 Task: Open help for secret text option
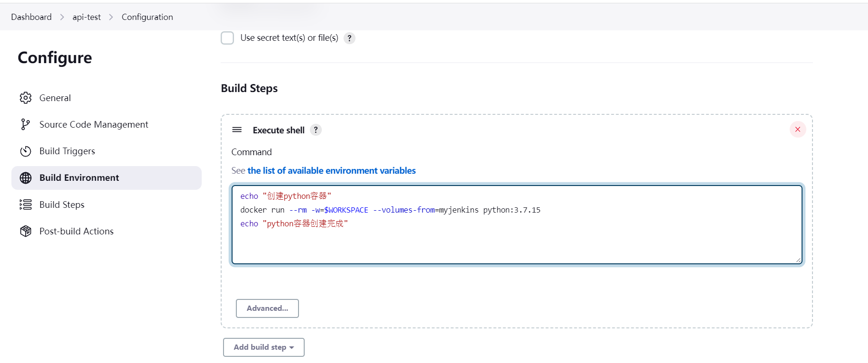[x=349, y=38]
